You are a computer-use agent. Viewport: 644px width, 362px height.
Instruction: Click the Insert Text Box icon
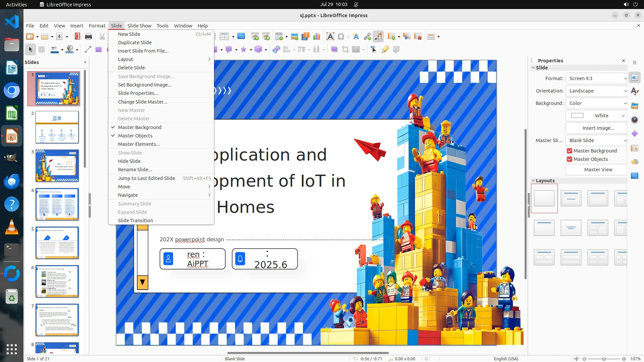(x=330, y=37)
